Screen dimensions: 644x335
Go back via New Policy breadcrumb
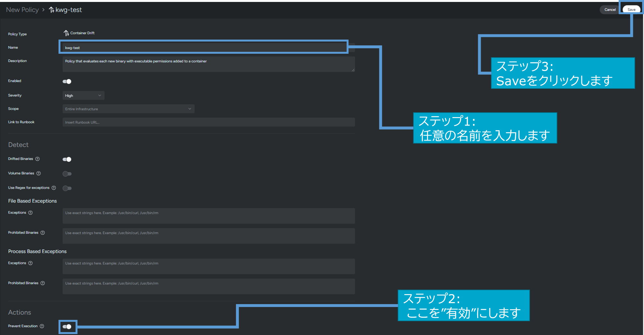[x=22, y=10]
